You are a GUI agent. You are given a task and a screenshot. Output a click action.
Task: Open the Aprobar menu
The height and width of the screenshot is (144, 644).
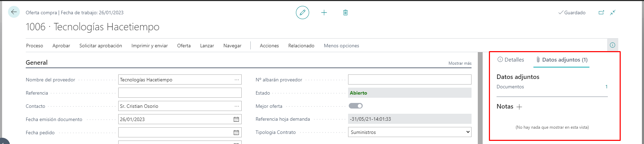pos(61,46)
